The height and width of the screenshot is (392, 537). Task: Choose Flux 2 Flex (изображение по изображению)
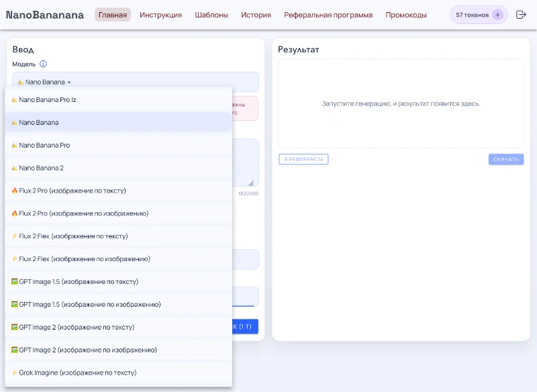119,259
